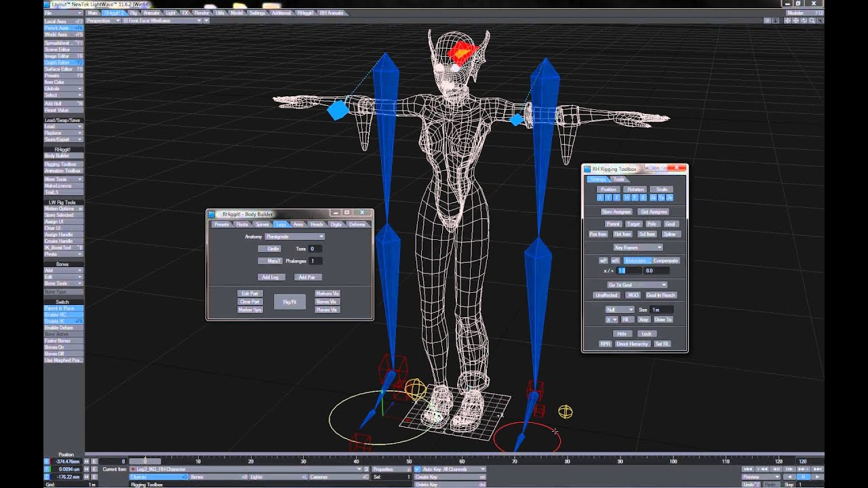This screenshot has width=868, height=488.
Task: Open the Perspective view dropdown
Action: click(103, 20)
